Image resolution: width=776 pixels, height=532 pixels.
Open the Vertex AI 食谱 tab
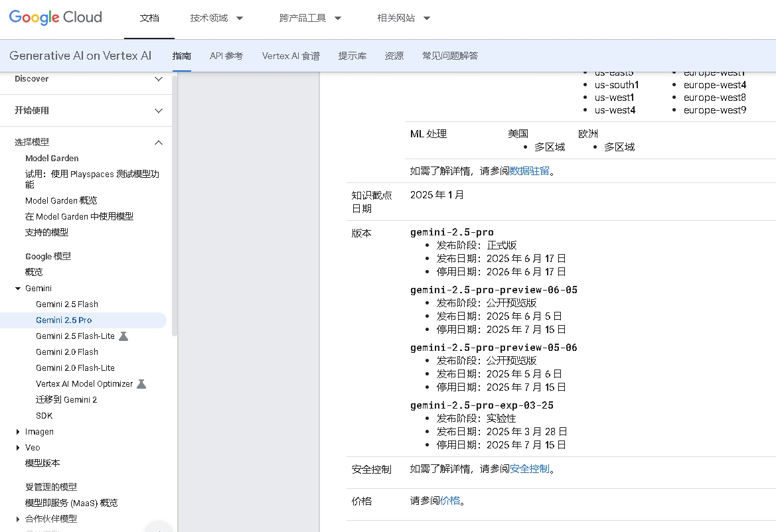coord(291,56)
